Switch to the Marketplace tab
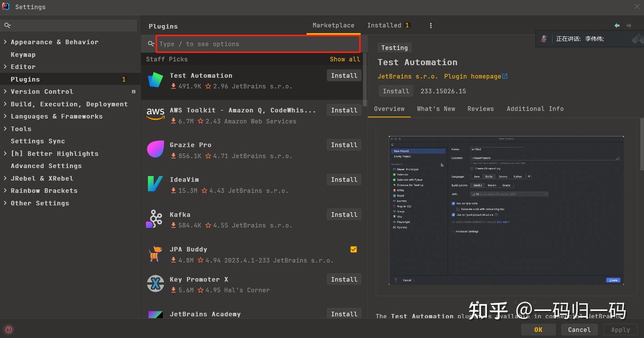644x338 pixels. click(333, 25)
